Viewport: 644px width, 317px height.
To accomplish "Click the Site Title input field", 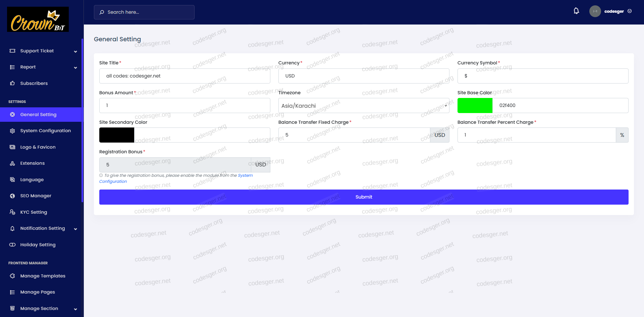I will pyautogui.click(x=184, y=76).
